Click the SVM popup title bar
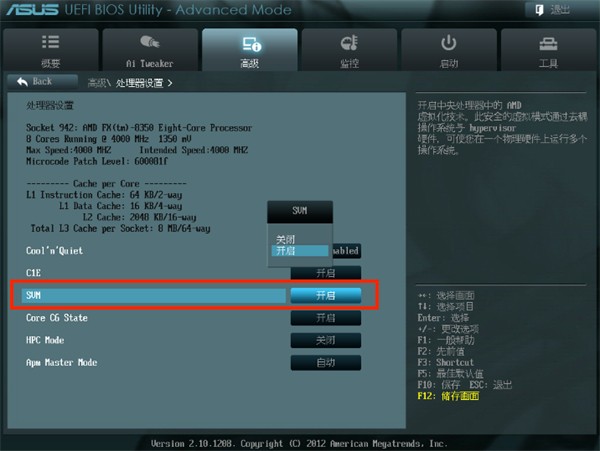The width and height of the screenshot is (600, 451). pyautogui.click(x=300, y=211)
